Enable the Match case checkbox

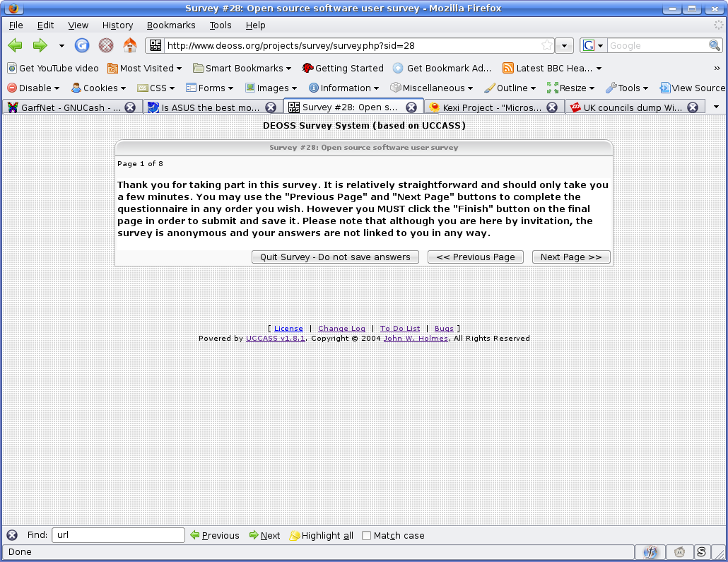[366, 536]
